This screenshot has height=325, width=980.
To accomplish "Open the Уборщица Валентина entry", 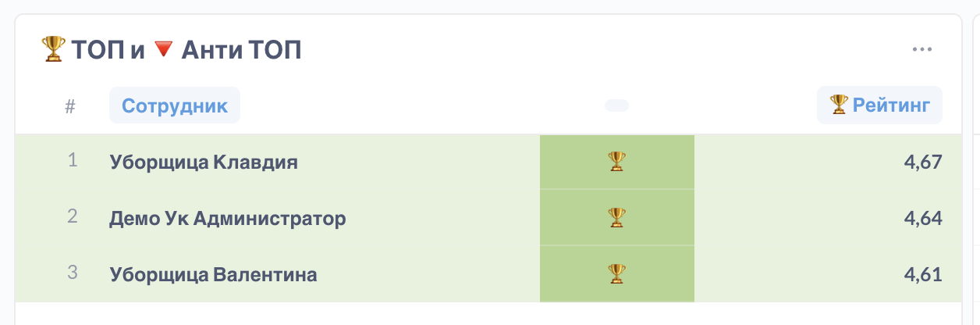I will pos(213,275).
